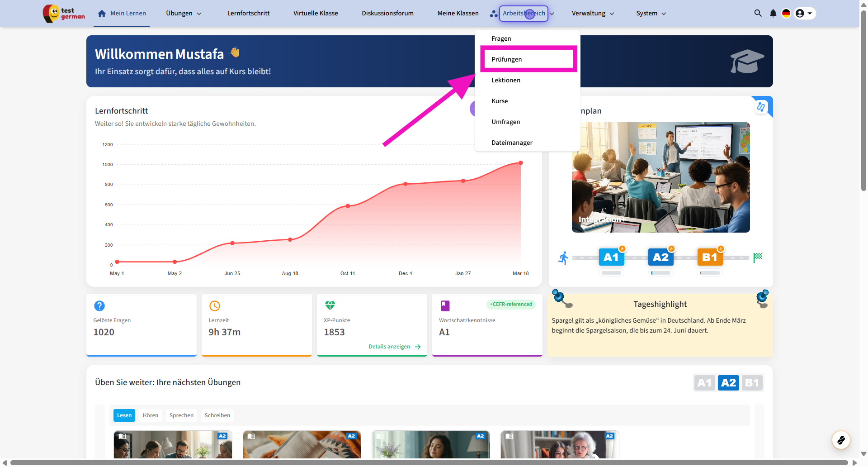Click the A1 level badge on the learning path
The image size is (868, 467).
click(611, 257)
